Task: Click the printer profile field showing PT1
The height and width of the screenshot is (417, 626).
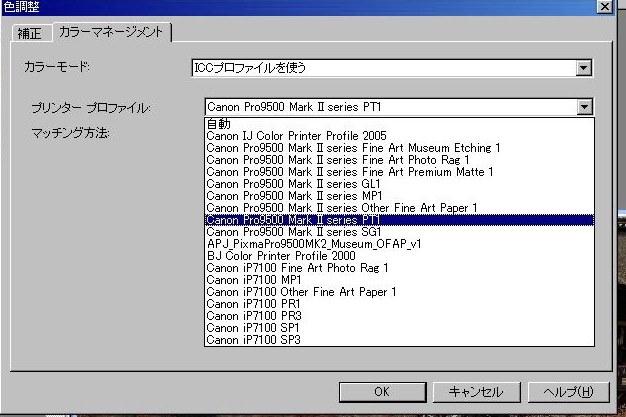Action: 399,107
